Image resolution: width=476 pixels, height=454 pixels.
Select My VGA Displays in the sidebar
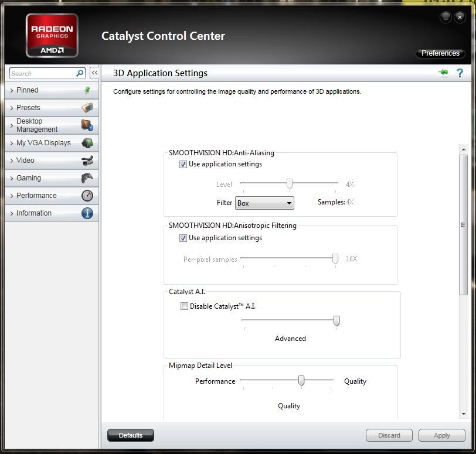point(52,143)
